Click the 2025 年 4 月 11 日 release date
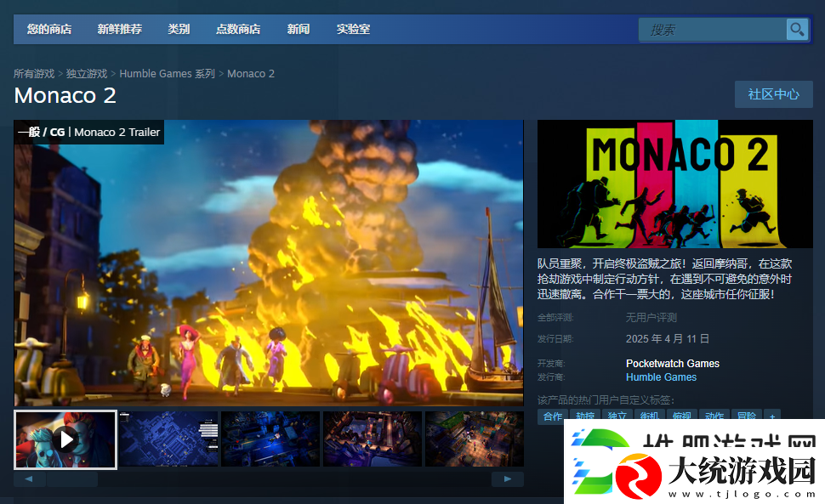The image size is (825, 504). (x=667, y=339)
